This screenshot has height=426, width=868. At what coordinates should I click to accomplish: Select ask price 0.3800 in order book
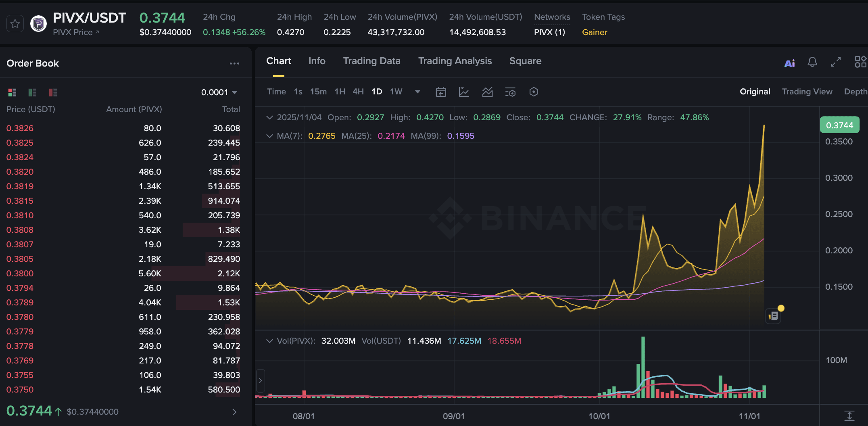coord(20,274)
